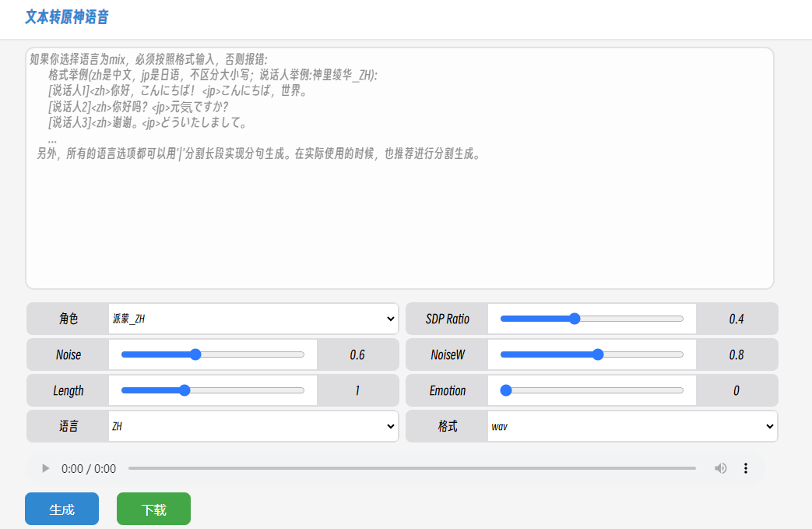Click the SDP Ratio slider
The width and height of the screenshot is (812, 529).
[x=592, y=319]
